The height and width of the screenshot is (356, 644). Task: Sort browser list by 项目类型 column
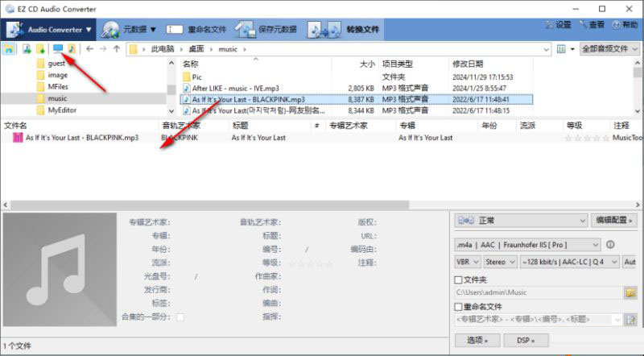[414, 64]
